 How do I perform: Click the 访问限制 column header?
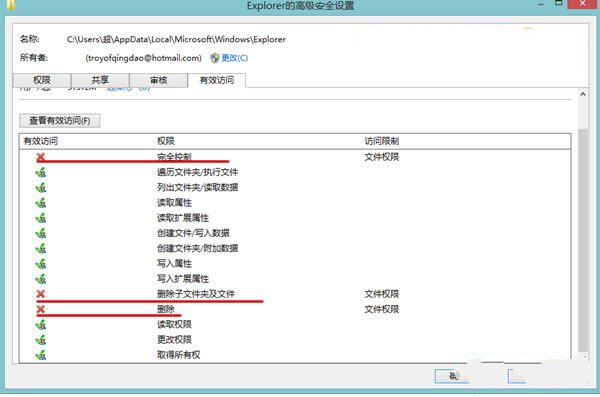click(382, 141)
